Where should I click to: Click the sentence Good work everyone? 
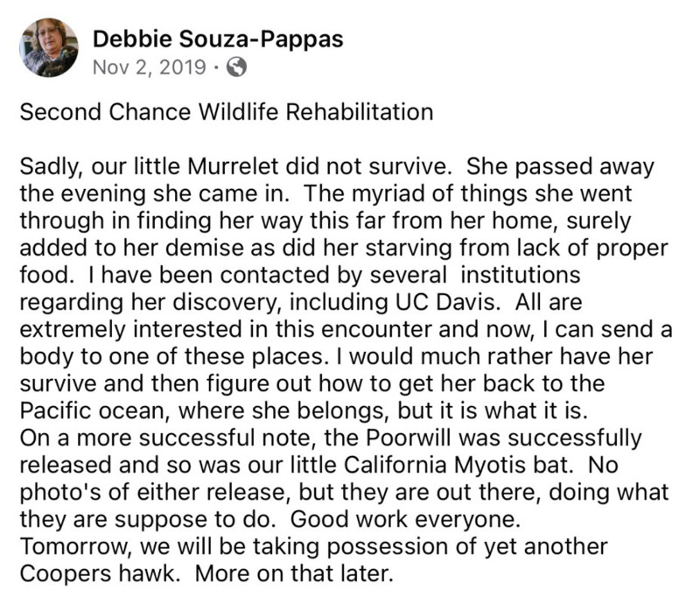pyautogui.click(x=406, y=517)
